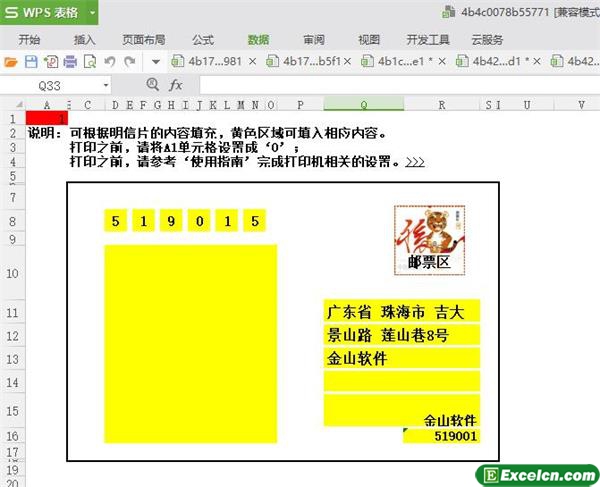Expand the quick access toolbar dropdown
Viewport: 600px width, 487px height.
tap(156, 62)
